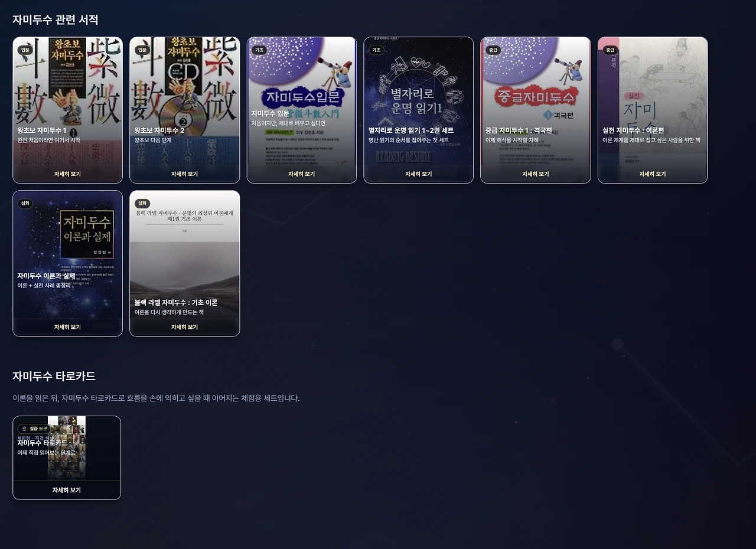Open 별자리로 운명 읽기 1~2권 세트 details

coord(418,174)
